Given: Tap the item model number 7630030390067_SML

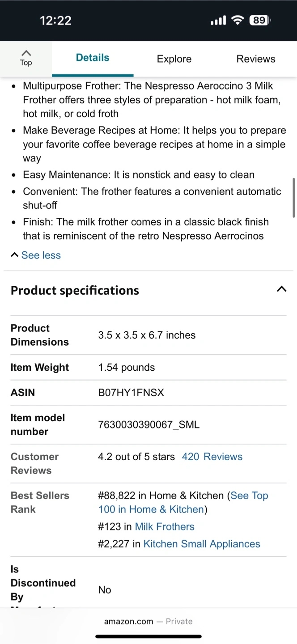Looking at the screenshot, I should click(148, 425).
